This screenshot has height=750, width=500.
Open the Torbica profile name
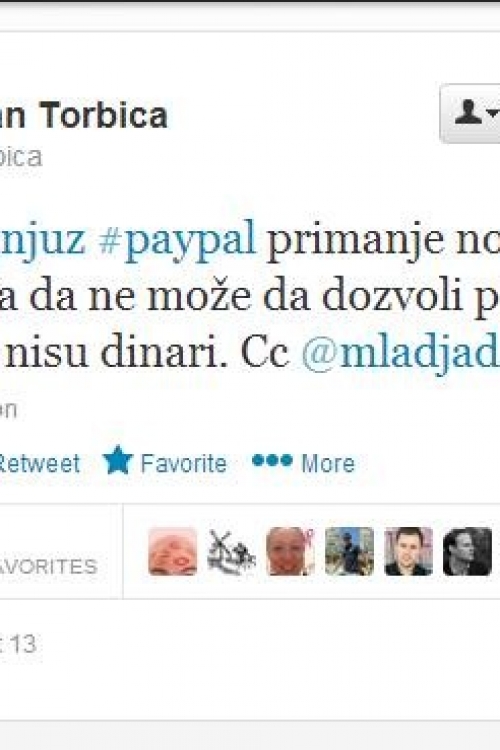[83, 115]
